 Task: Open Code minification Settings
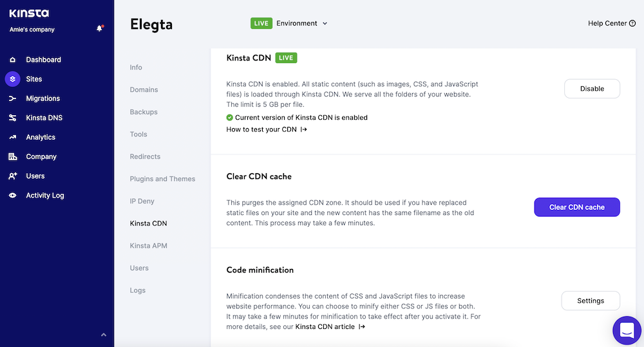click(591, 301)
